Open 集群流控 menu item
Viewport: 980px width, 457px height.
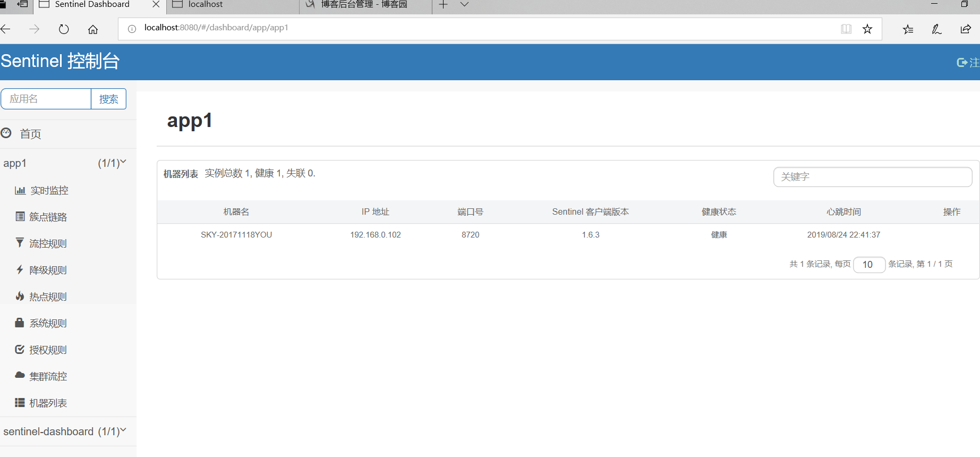(x=48, y=376)
